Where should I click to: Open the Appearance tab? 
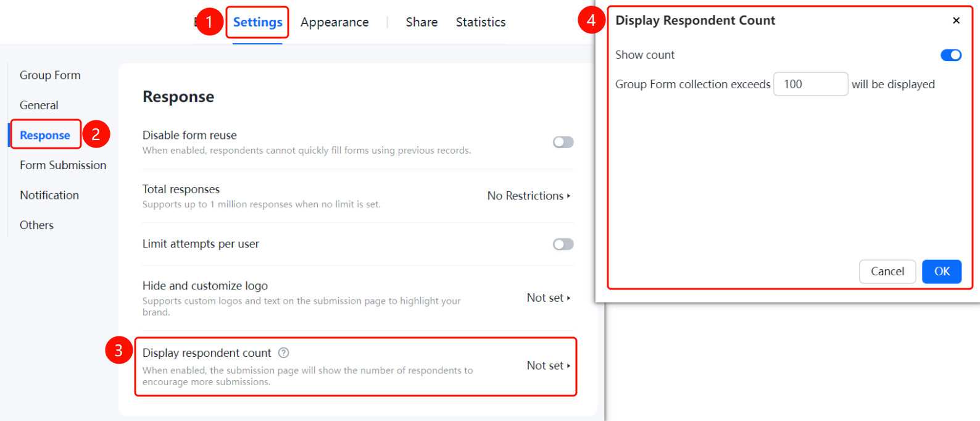(334, 22)
